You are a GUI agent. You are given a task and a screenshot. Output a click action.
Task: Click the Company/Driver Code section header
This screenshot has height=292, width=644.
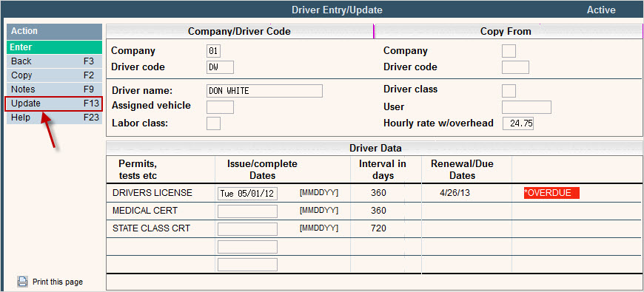coord(239,32)
